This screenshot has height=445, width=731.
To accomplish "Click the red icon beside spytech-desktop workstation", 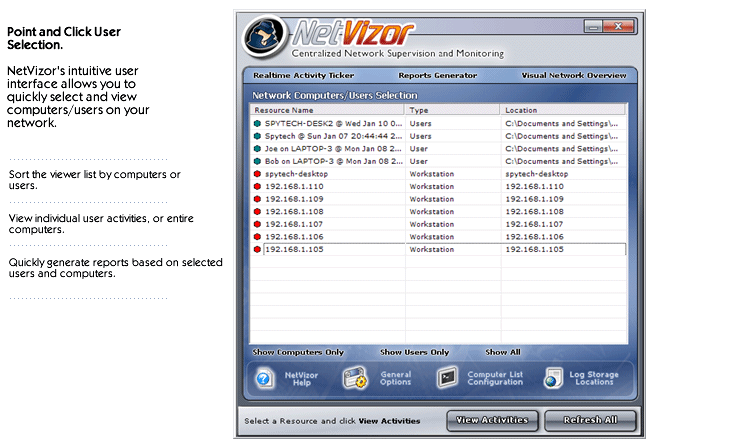I will click(257, 173).
